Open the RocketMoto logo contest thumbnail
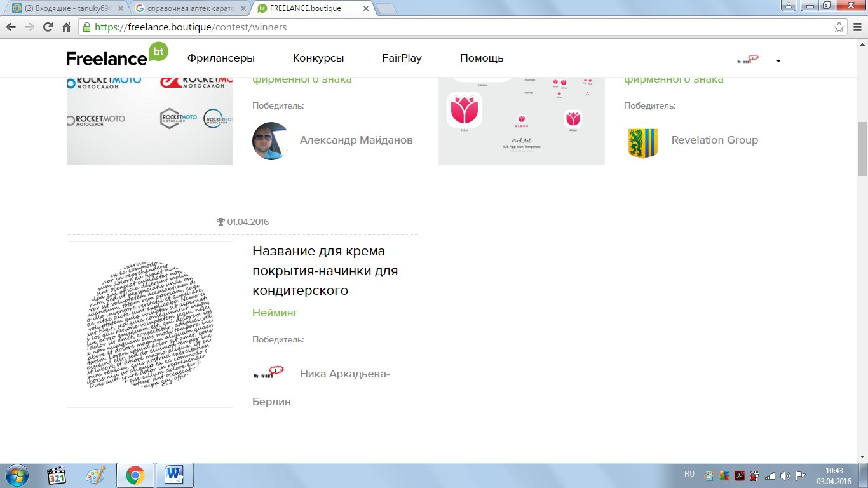Screen dimensions: 868x488 150,121
